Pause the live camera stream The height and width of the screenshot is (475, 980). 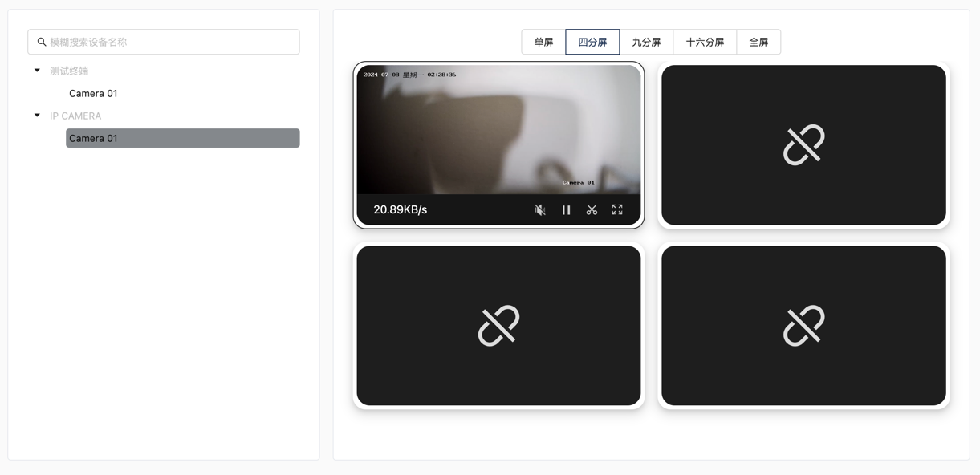(566, 209)
